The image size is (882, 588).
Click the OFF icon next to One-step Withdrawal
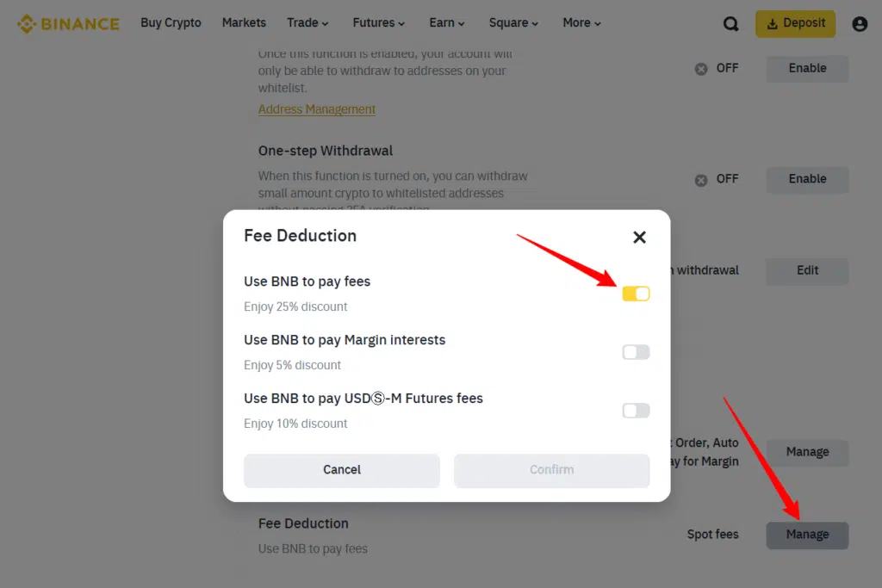coord(700,179)
